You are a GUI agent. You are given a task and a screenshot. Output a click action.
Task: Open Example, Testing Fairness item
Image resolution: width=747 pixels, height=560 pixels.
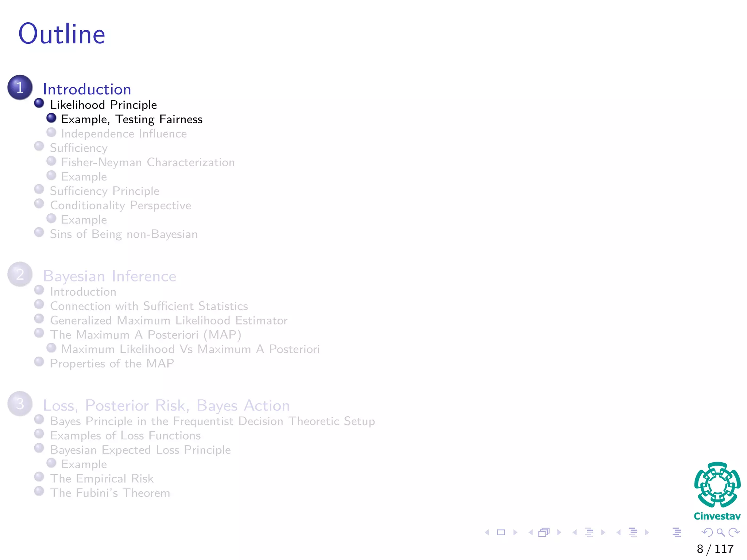pos(131,119)
